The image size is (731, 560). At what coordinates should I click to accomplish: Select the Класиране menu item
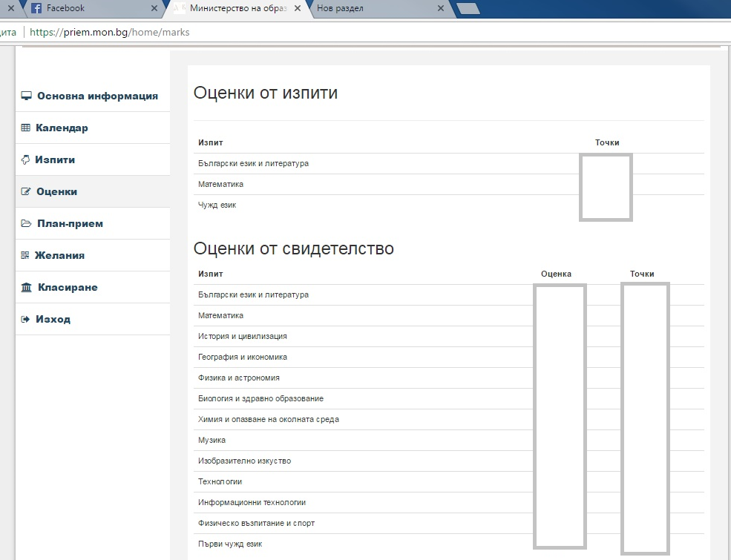point(68,287)
